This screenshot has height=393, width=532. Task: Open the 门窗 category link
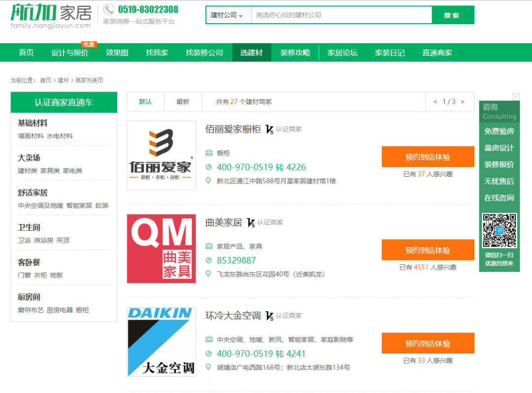click(x=24, y=275)
